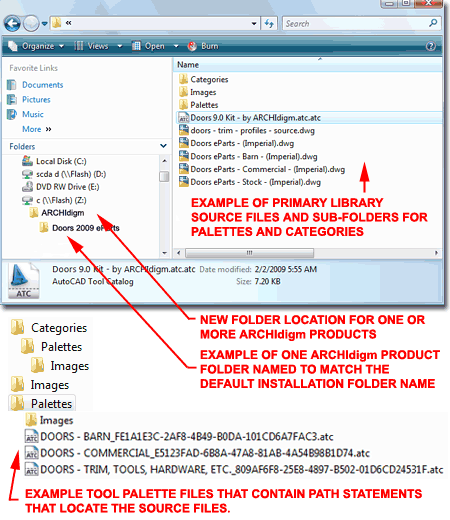This screenshot has height=520, width=450.
Task: Click the Back navigation arrow
Action: pyautogui.click(x=12, y=24)
